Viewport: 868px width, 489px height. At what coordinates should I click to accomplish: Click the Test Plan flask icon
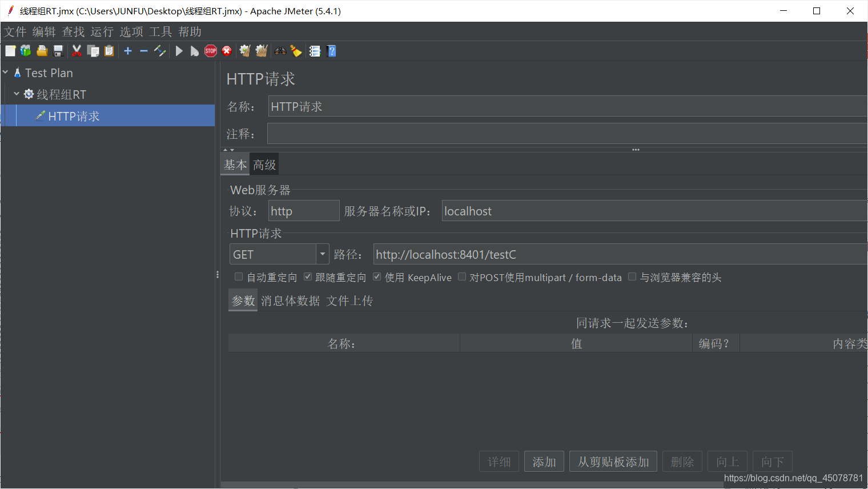[x=18, y=73]
